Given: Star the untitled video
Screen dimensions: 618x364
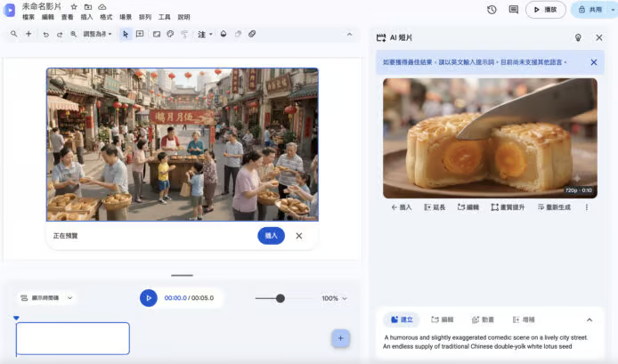Looking at the screenshot, I should point(74,7).
